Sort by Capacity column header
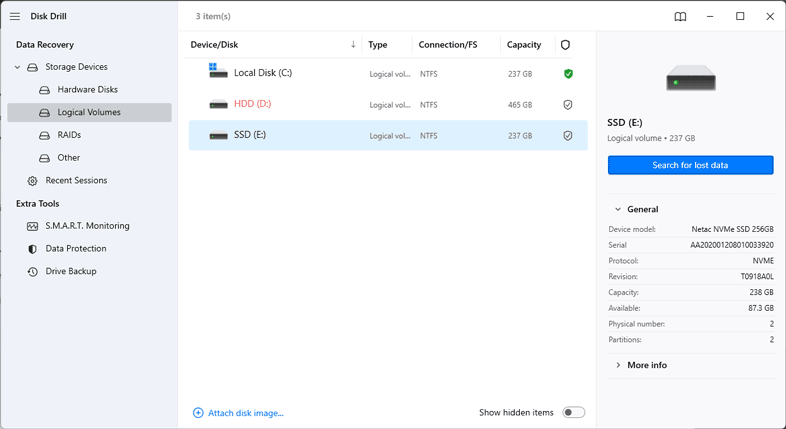This screenshot has height=429, width=786. tap(524, 45)
